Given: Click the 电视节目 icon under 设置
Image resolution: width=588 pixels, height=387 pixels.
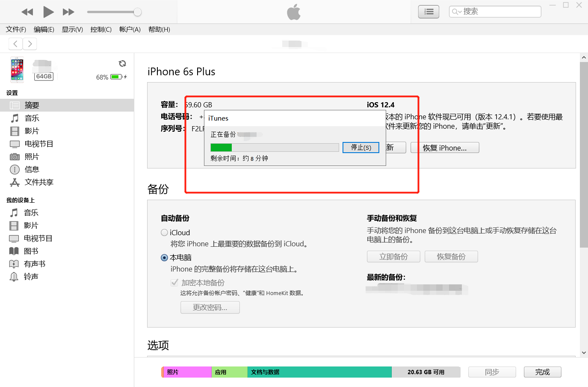Looking at the screenshot, I should (x=15, y=144).
